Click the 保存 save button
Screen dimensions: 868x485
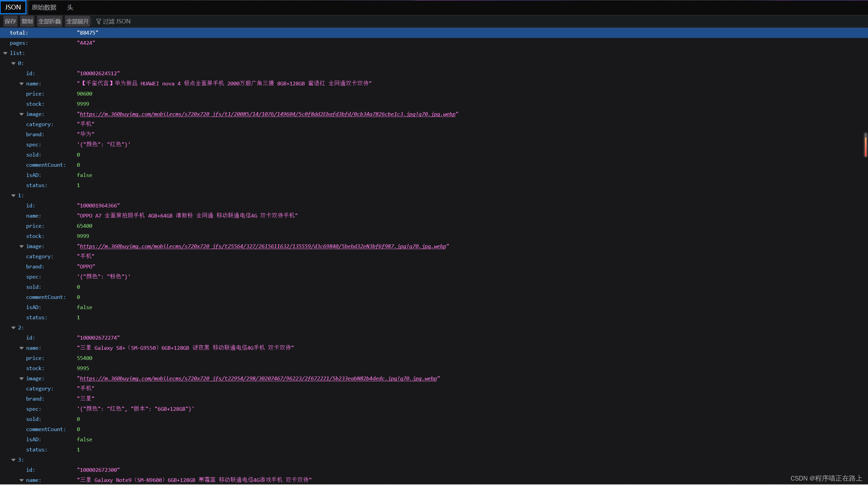[x=10, y=21]
